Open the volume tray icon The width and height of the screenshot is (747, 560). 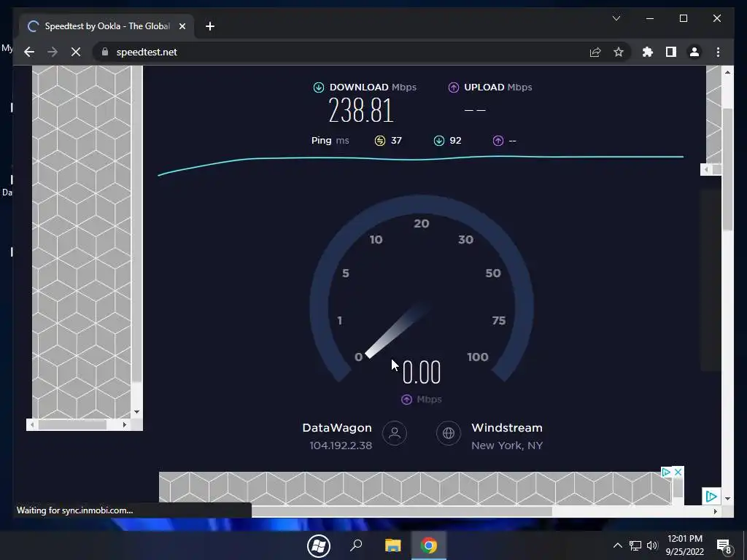[x=652, y=545]
